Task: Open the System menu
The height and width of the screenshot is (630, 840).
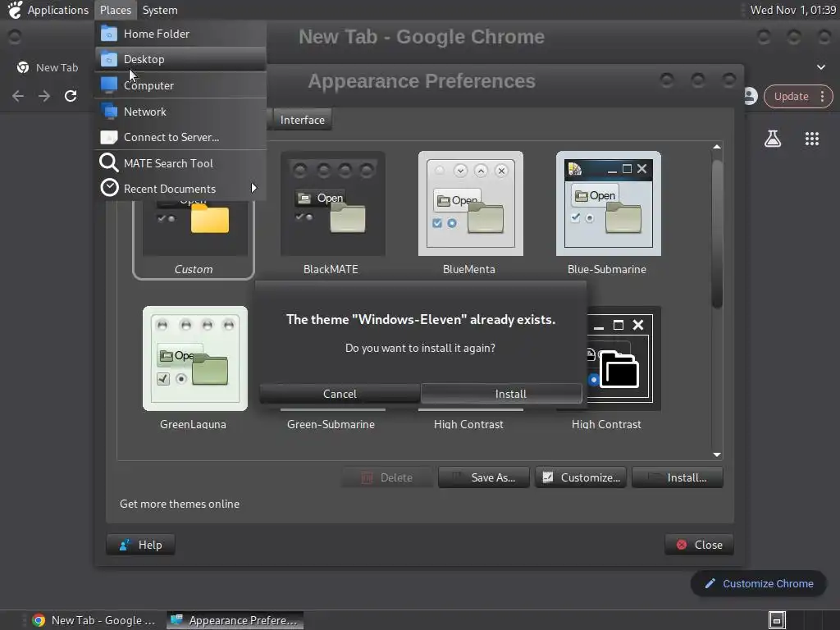Action: (x=160, y=10)
